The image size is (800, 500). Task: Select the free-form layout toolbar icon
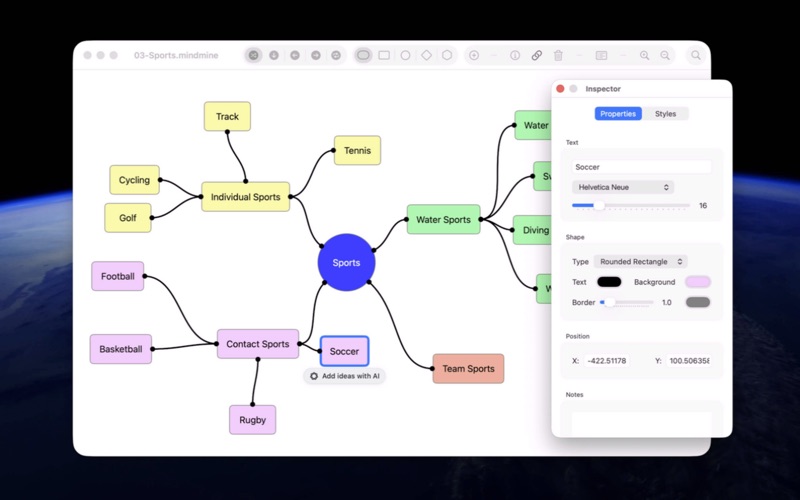pyautogui.click(x=254, y=55)
